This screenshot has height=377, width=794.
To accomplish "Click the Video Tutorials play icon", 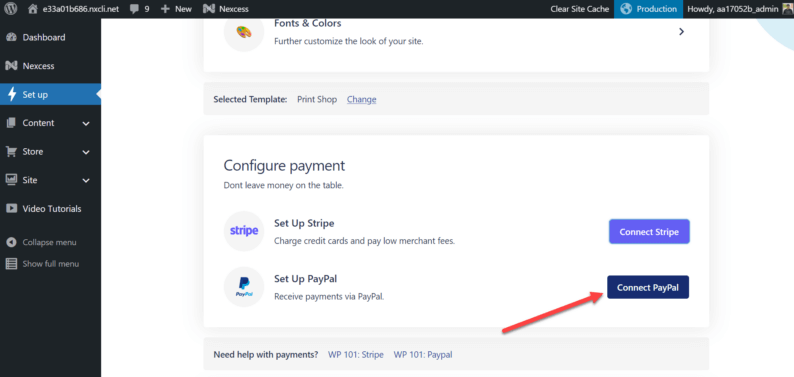I will [11, 208].
